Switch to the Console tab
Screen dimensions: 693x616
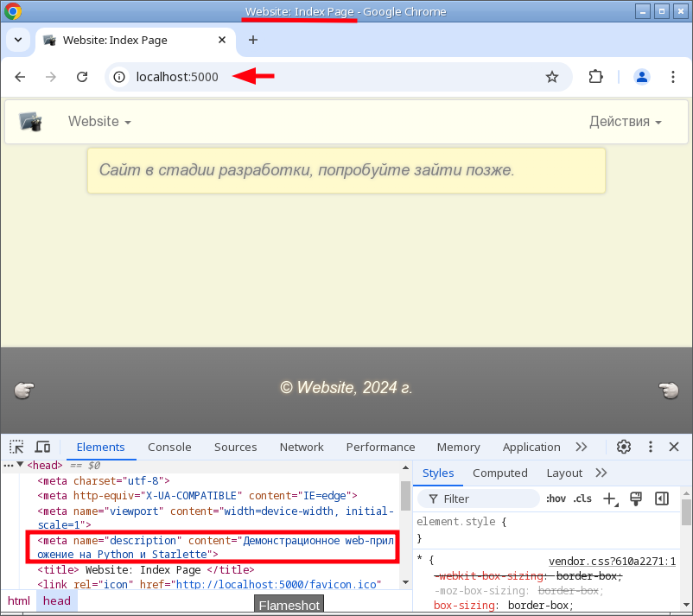click(x=169, y=448)
